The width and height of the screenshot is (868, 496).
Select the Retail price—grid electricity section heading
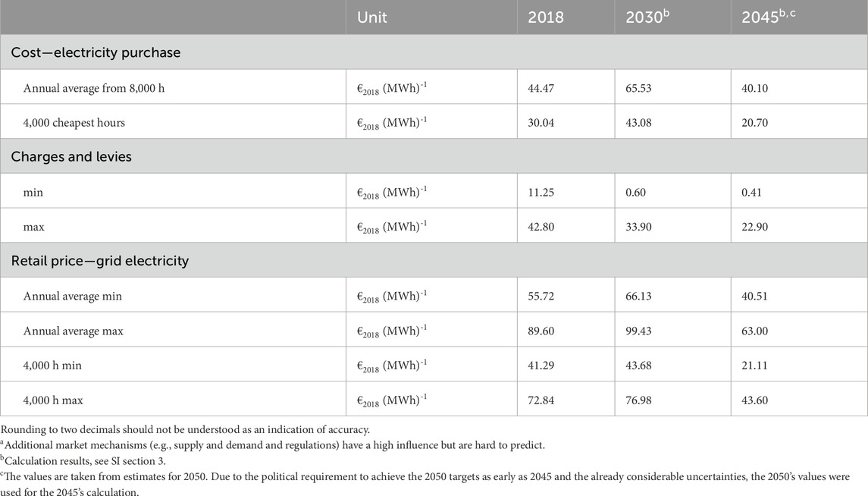(99, 261)
